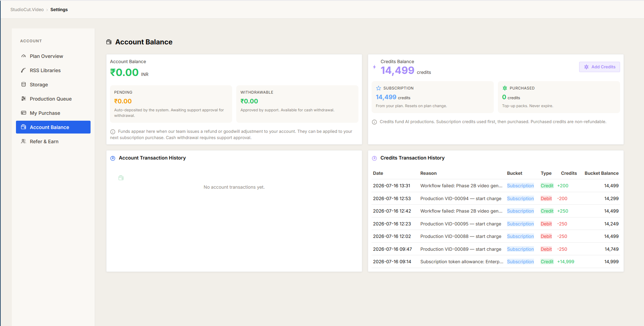The width and height of the screenshot is (644, 326).
Task: Open the RSS Libraries section
Action: click(x=53, y=70)
